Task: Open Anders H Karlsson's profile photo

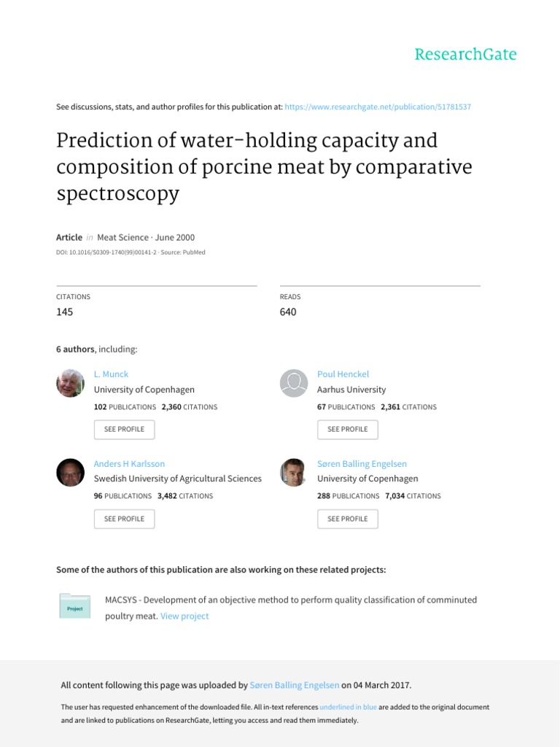Action: pyautogui.click(x=71, y=473)
